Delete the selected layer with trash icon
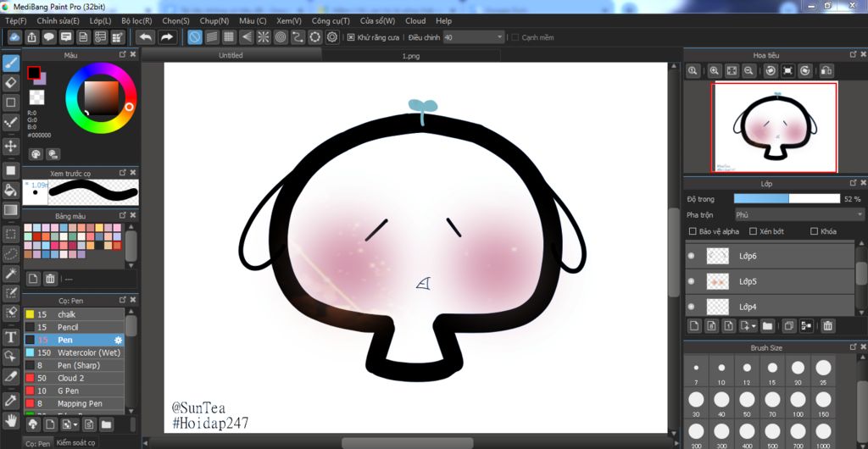Image resolution: width=868 pixels, height=449 pixels. [827, 325]
